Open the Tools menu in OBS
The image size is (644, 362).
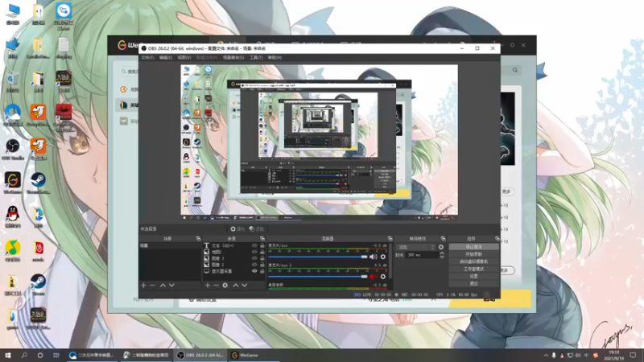point(256,57)
